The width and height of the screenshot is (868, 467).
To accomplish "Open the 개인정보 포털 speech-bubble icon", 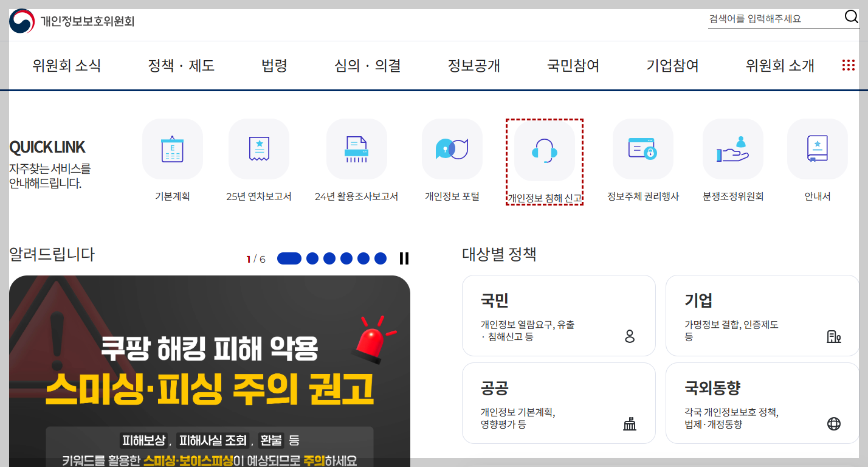I will (452, 149).
